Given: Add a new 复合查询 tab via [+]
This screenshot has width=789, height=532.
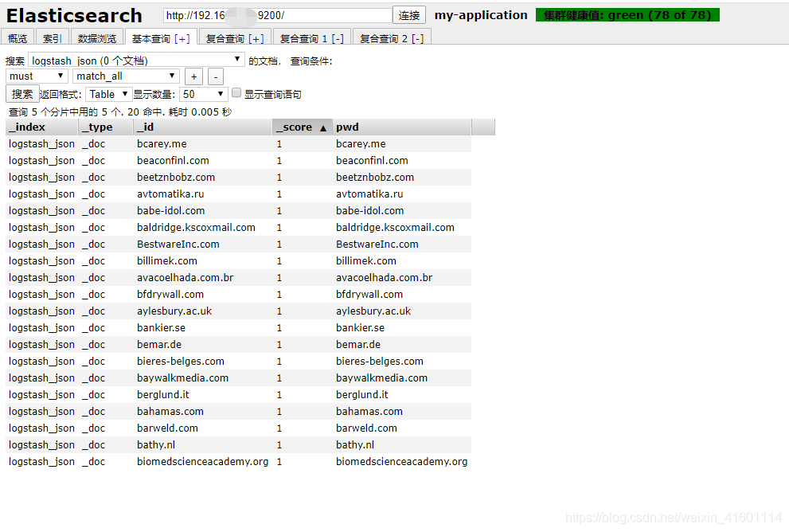Looking at the screenshot, I should point(256,39).
